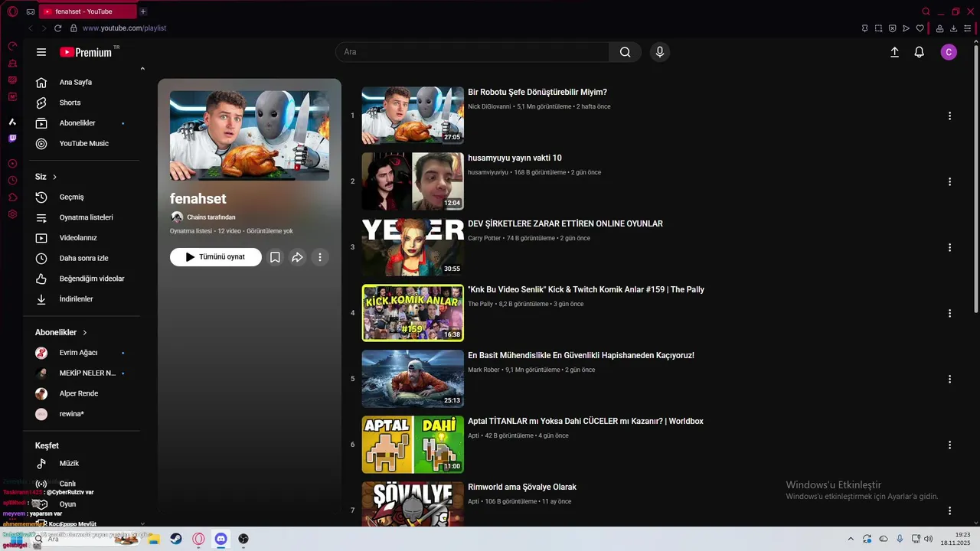This screenshot has height=551, width=980.
Task: Open En Basit Mühendislikle video thumbnail
Action: (413, 379)
